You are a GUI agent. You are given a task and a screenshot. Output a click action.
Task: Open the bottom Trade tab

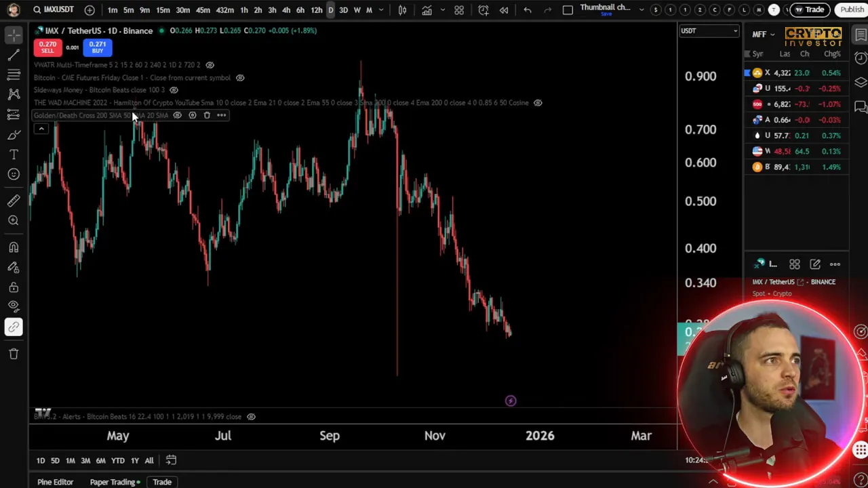coord(161,482)
